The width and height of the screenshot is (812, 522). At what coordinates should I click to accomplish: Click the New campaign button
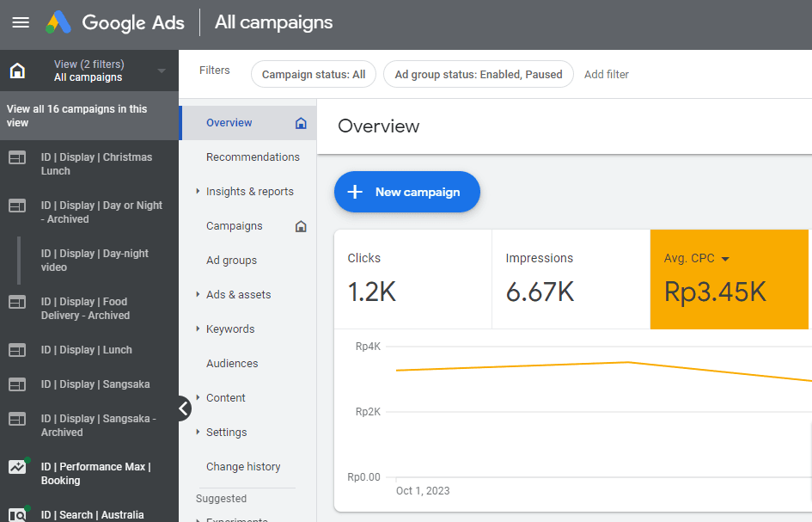pyautogui.click(x=406, y=192)
